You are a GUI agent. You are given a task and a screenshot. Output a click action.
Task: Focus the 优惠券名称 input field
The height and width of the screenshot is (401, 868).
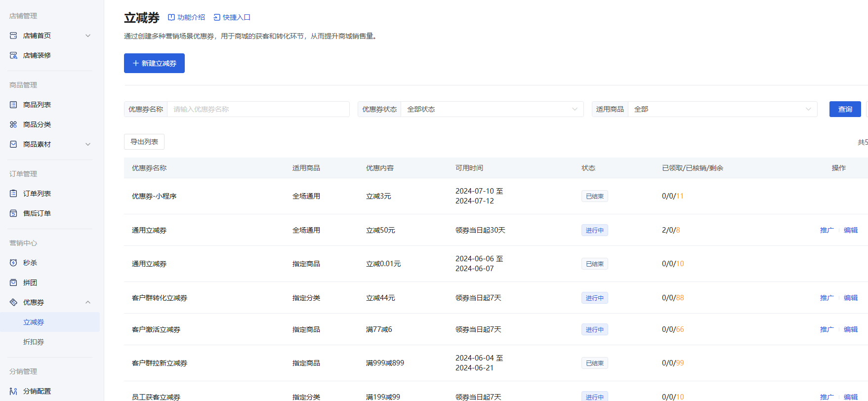pyautogui.click(x=258, y=109)
